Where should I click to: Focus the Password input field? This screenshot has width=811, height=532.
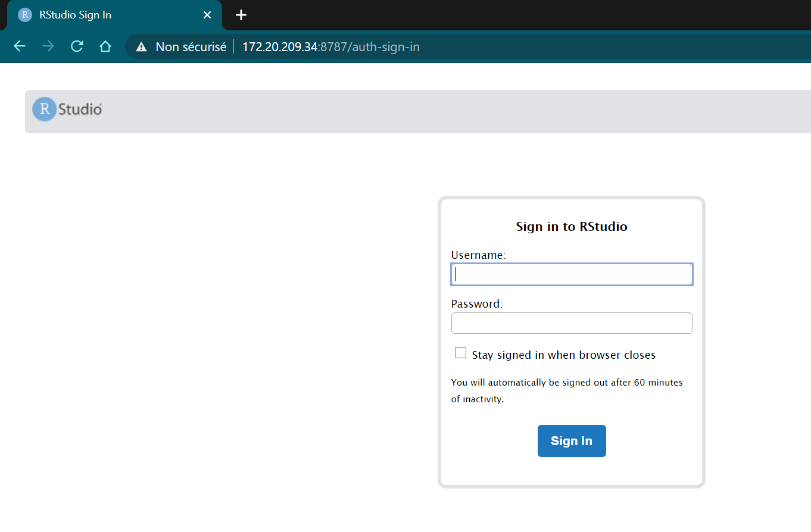point(572,323)
